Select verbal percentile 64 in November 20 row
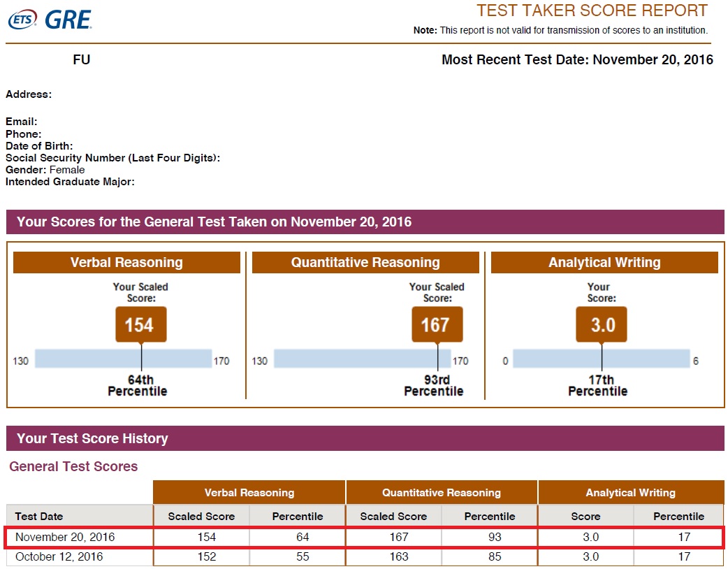Viewport: 728px width, 569px height. coord(303,538)
